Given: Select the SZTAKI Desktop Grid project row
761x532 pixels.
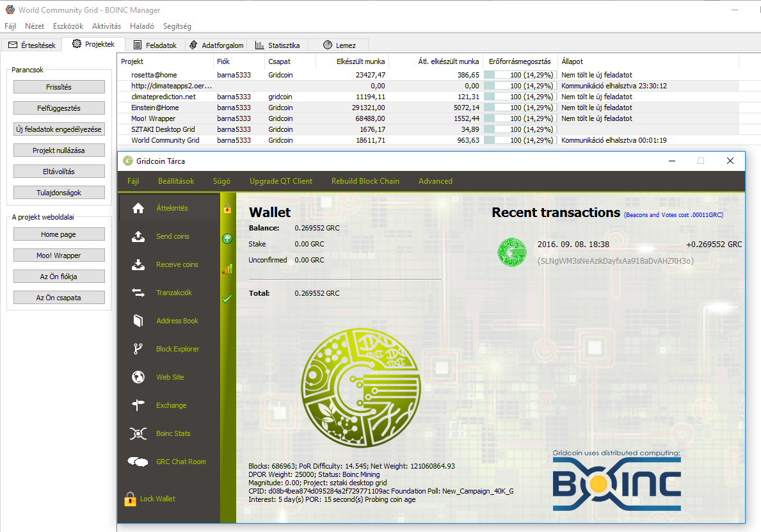Looking at the screenshot, I should [428, 129].
